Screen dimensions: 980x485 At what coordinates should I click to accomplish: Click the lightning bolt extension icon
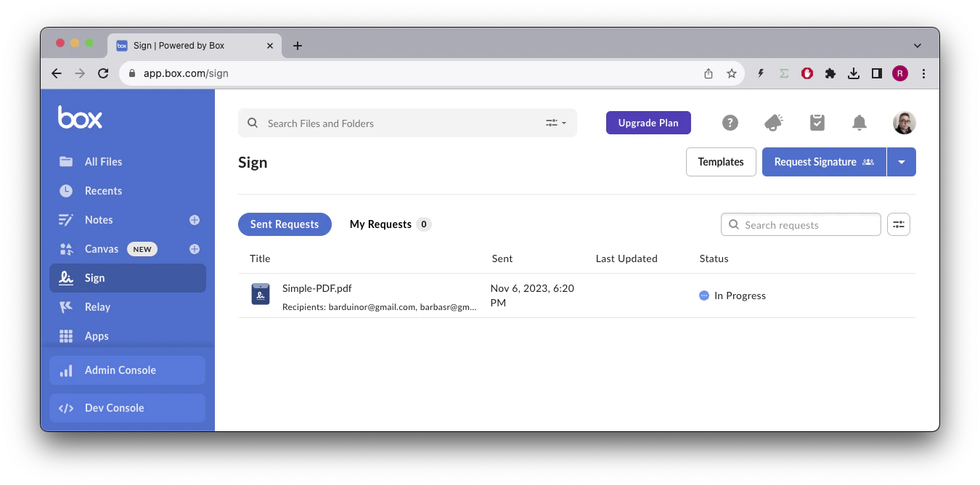pyautogui.click(x=761, y=73)
